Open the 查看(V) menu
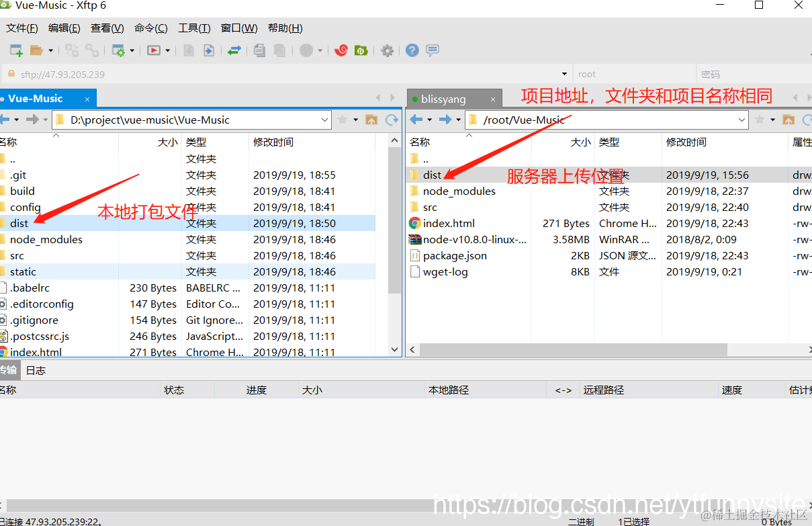This screenshot has width=812, height=526. click(x=107, y=28)
